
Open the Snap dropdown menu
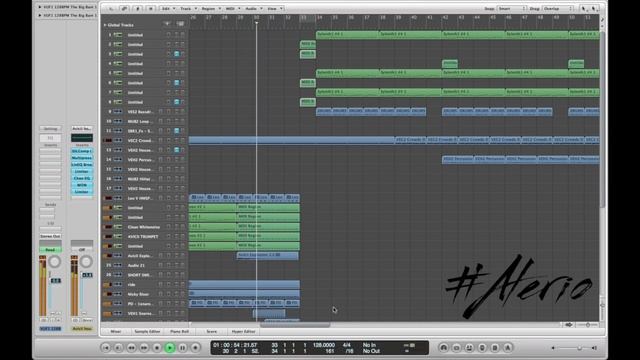point(512,9)
